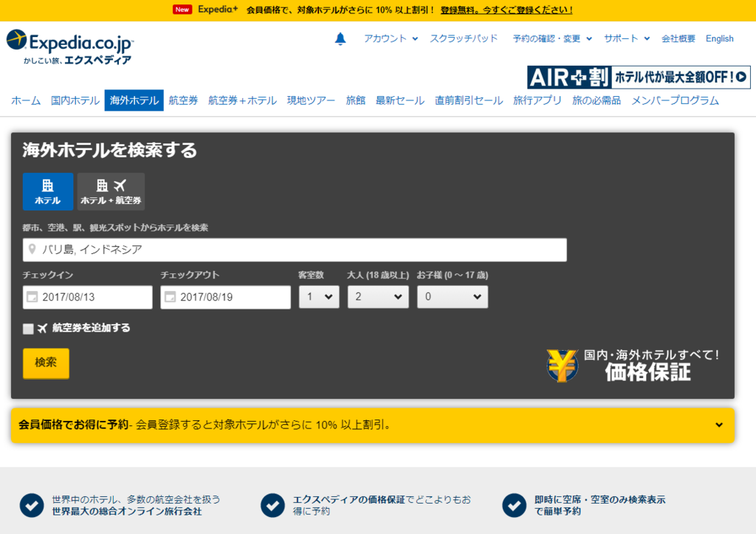Click the Expedia.co.jp logo

tap(70, 47)
